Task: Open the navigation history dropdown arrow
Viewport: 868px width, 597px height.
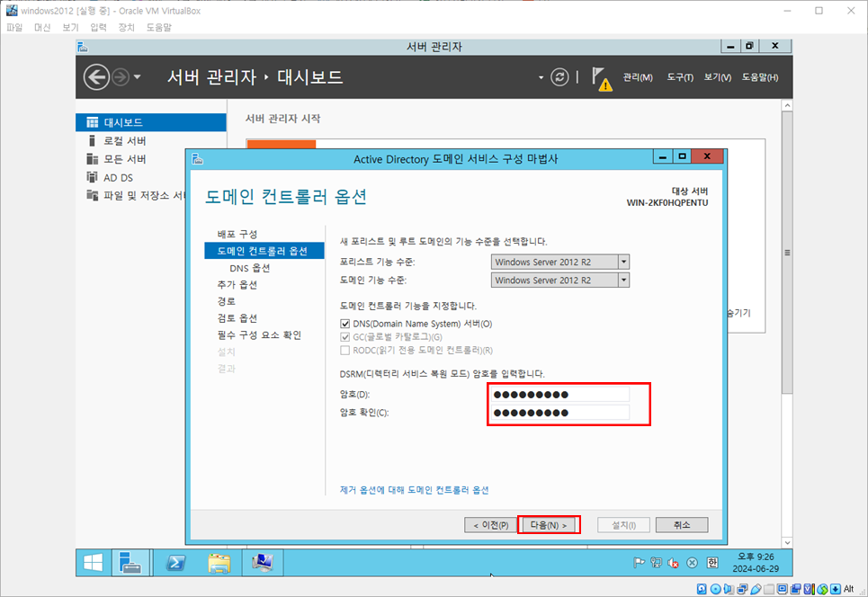Action: click(x=138, y=77)
